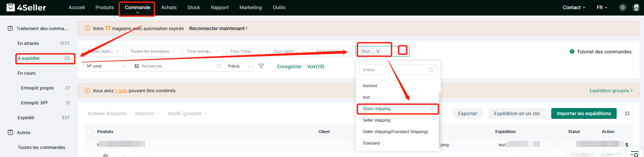Expand the Imprimer dropdown
The image size is (644, 157).
click(x=147, y=113)
